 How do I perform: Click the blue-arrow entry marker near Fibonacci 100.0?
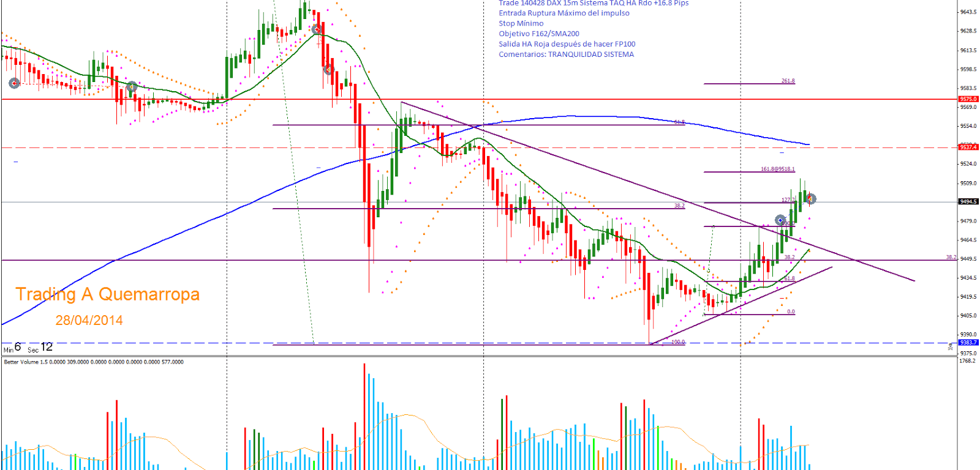[780, 220]
